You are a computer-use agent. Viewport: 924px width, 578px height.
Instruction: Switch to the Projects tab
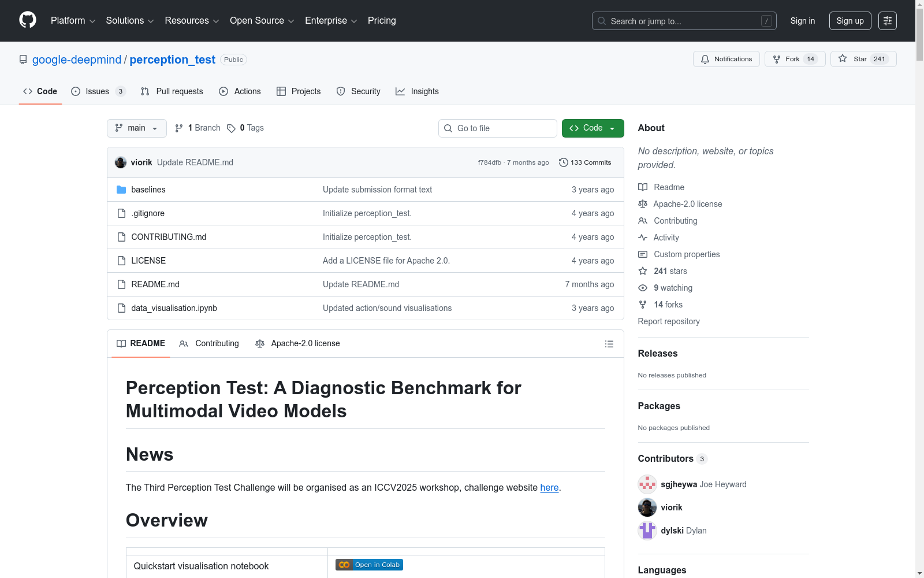pos(299,91)
